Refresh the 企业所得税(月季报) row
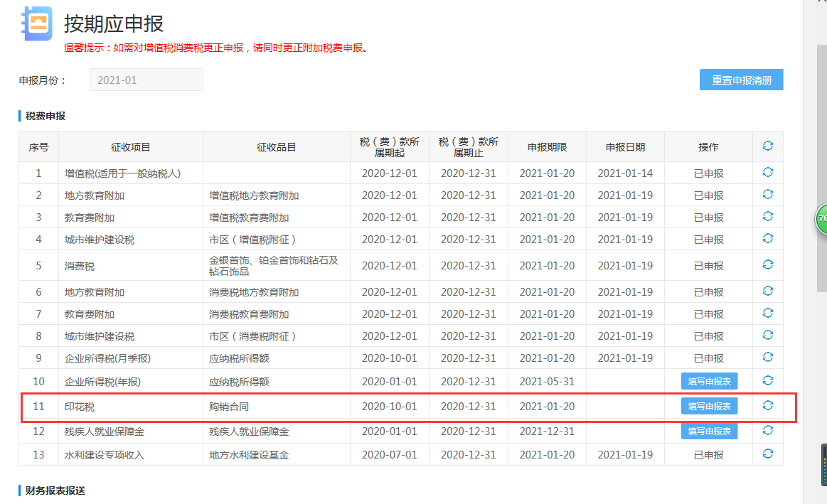The height and width of the screenshot is (504, 827). point(767,357)
